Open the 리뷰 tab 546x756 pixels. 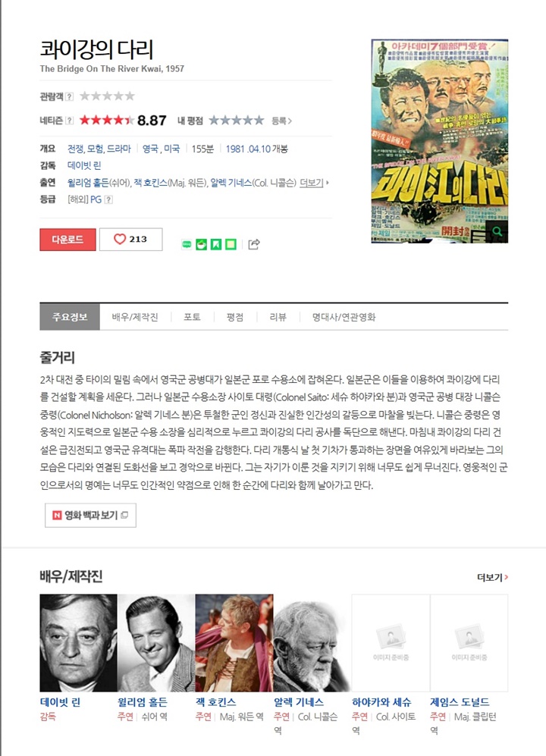278,317
